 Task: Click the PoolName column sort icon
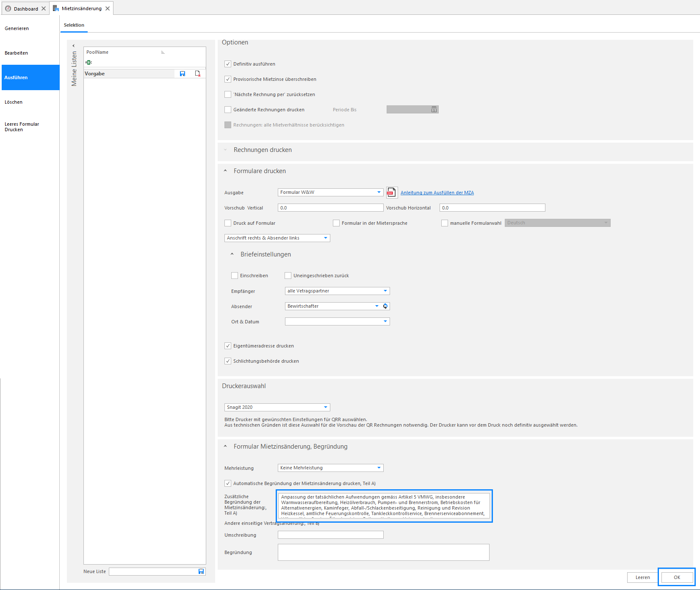tap(163, 52)
